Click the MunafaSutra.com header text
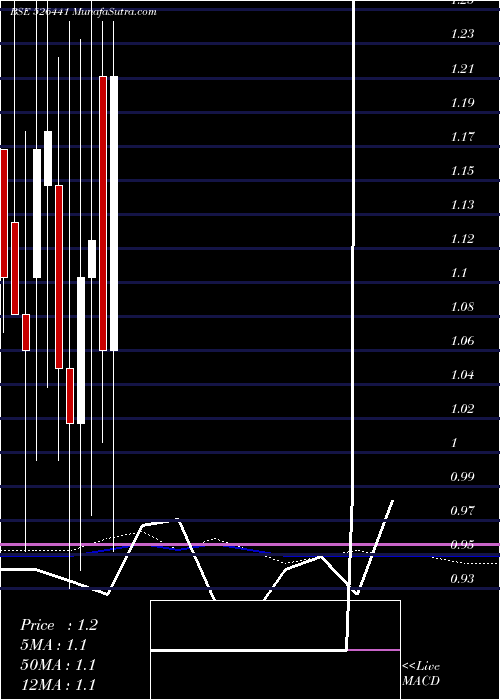 pos(114,12)
